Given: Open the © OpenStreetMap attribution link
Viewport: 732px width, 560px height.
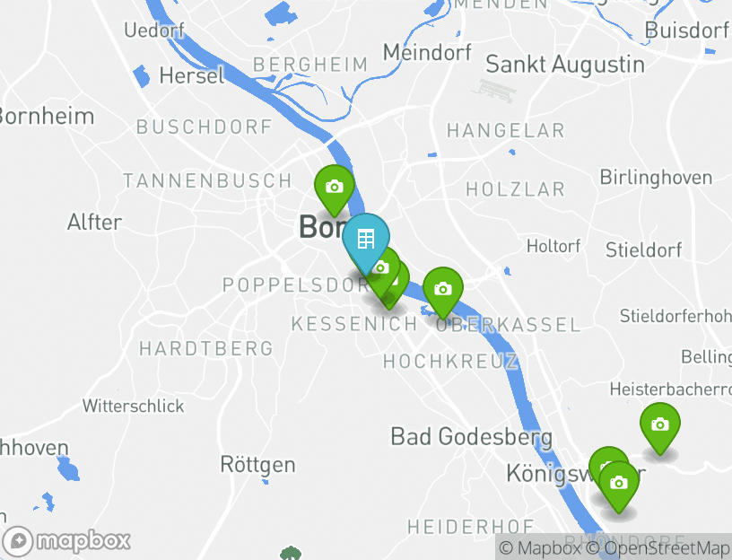Looking at the screenshot, I should 658,548.
